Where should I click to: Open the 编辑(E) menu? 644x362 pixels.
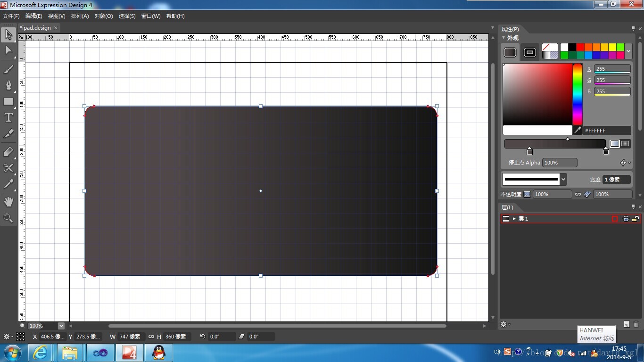(34, 16)
